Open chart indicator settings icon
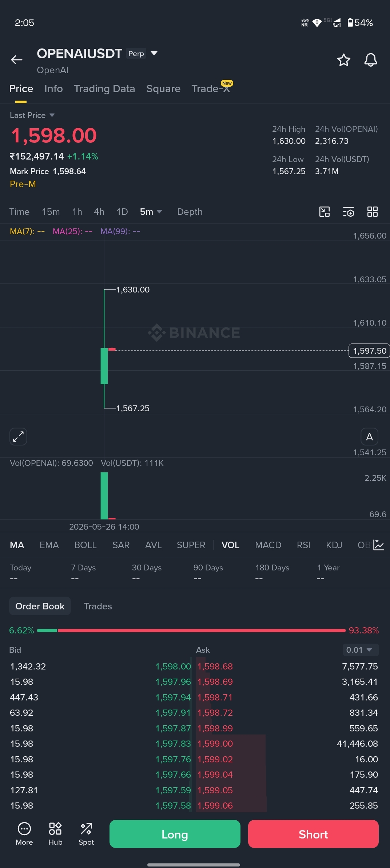The height and width of the screenshot is (868, 390). pyautogui.click(x=349, y=212)
